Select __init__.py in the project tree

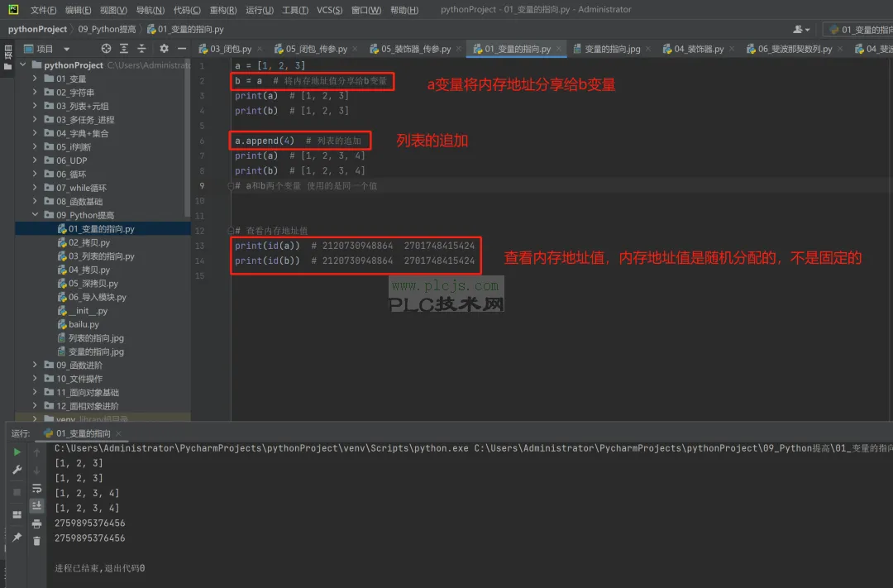click(88, 310)
